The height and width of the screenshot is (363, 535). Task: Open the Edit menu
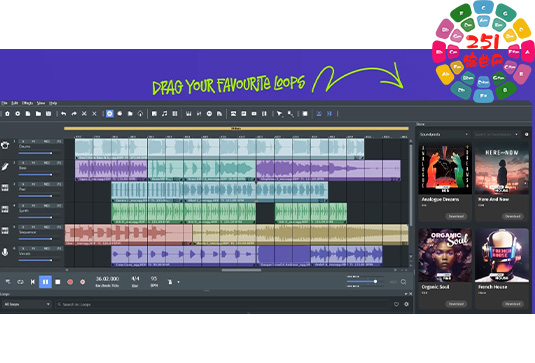[14, 103]
